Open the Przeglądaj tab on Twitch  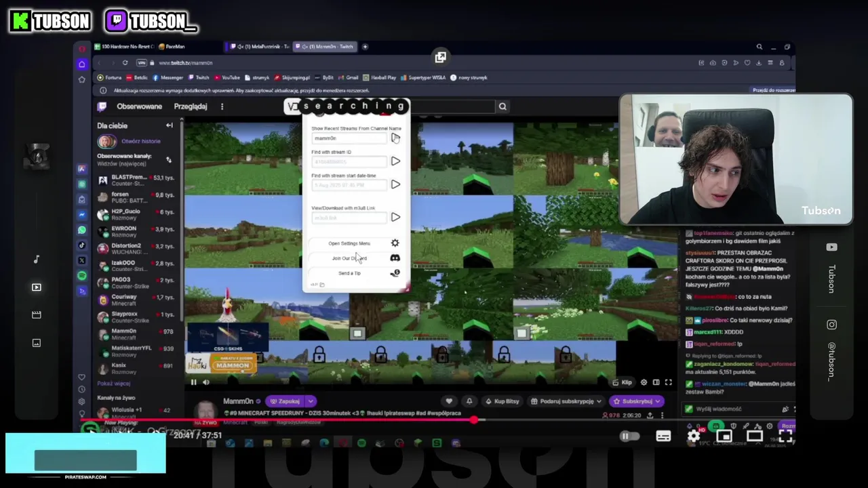click(x=190, y=106)
